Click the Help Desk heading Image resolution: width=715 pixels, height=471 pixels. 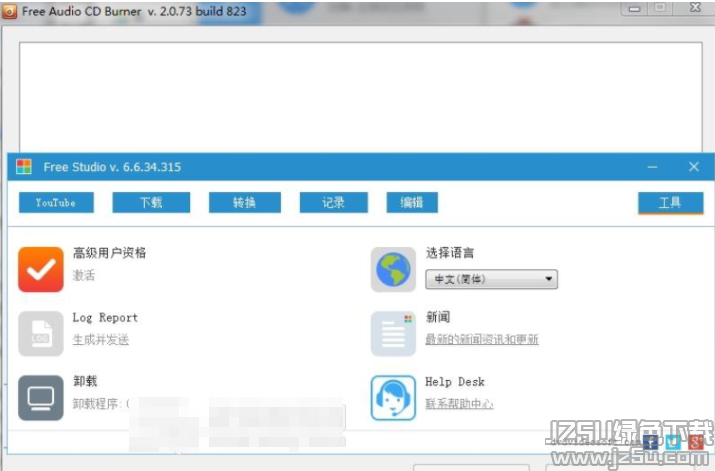[x=455, y=382]
